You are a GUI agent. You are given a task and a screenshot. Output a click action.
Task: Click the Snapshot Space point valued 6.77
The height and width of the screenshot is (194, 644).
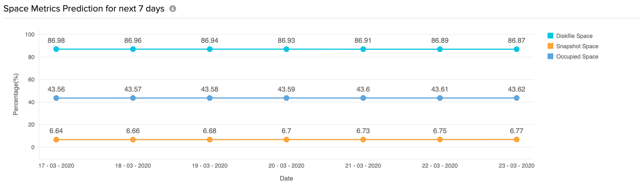click(x=517, y=139)
